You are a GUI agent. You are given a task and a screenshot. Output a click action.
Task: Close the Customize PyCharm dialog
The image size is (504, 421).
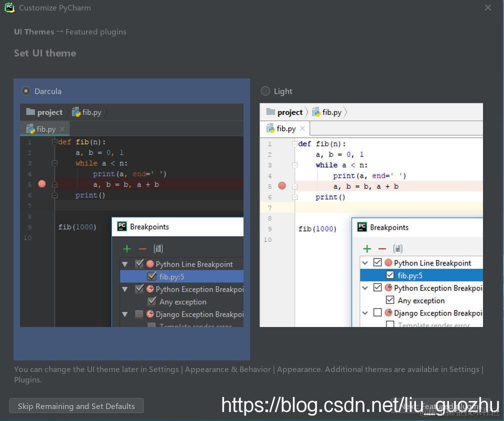pos(487,7)
